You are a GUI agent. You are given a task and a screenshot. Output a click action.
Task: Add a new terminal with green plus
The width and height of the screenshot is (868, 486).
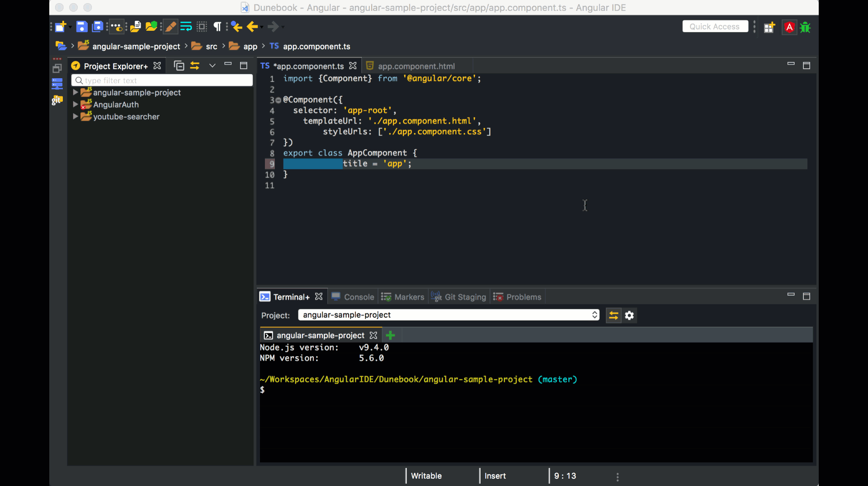pos(391,335)
